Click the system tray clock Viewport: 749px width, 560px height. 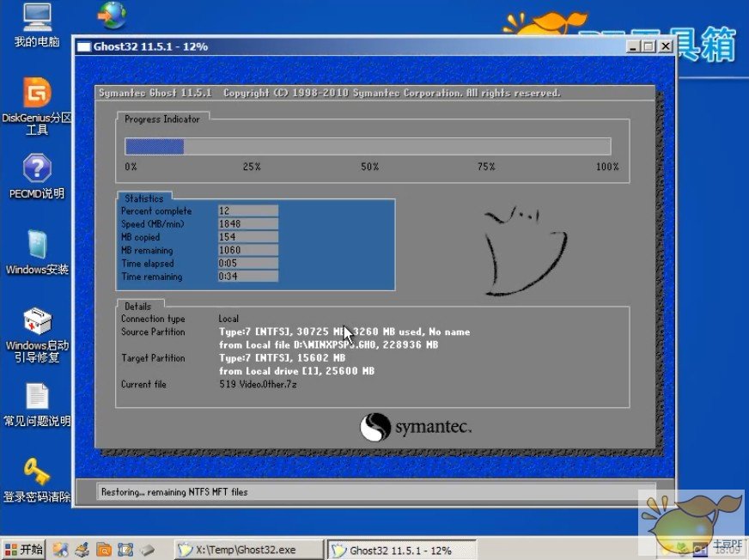727,551
